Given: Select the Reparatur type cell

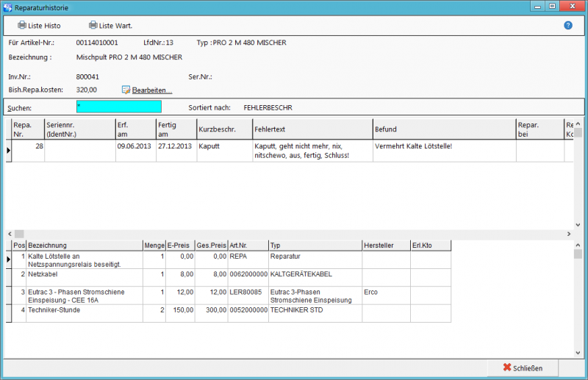Looking at the screenshot, I should (315, 260).
